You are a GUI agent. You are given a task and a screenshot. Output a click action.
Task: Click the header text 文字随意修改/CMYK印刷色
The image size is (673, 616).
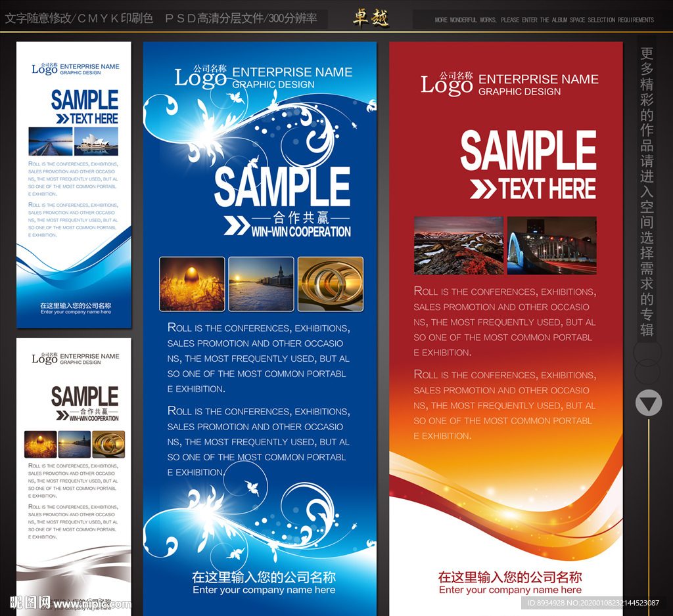pos(79,18)
